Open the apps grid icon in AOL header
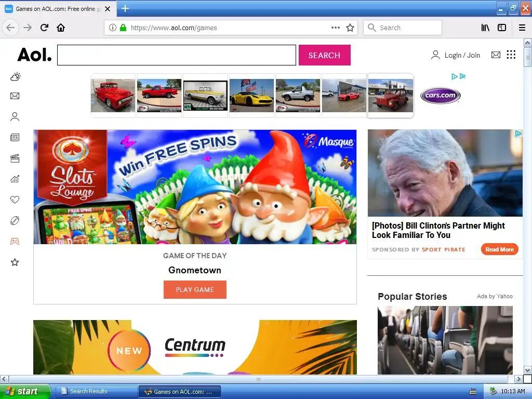Viewport: 532px width, 399px height. [511, 54]
